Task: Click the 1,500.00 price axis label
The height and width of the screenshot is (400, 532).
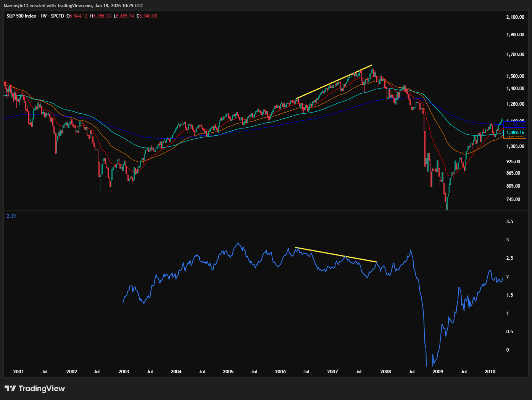Action: click(515, 76)
